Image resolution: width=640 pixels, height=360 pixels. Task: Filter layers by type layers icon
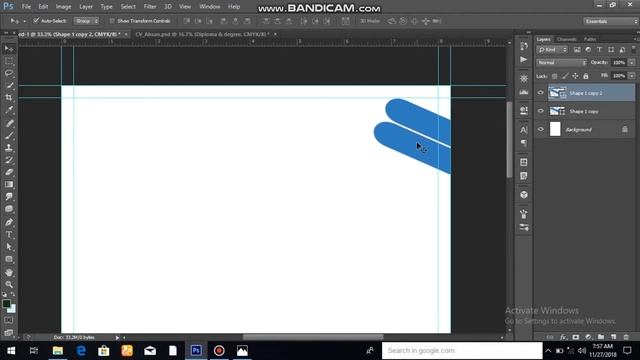pyautogui.click(x=600, y=49)
